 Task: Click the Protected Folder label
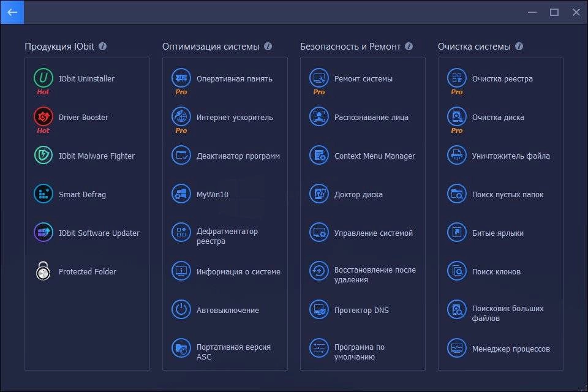88,271
